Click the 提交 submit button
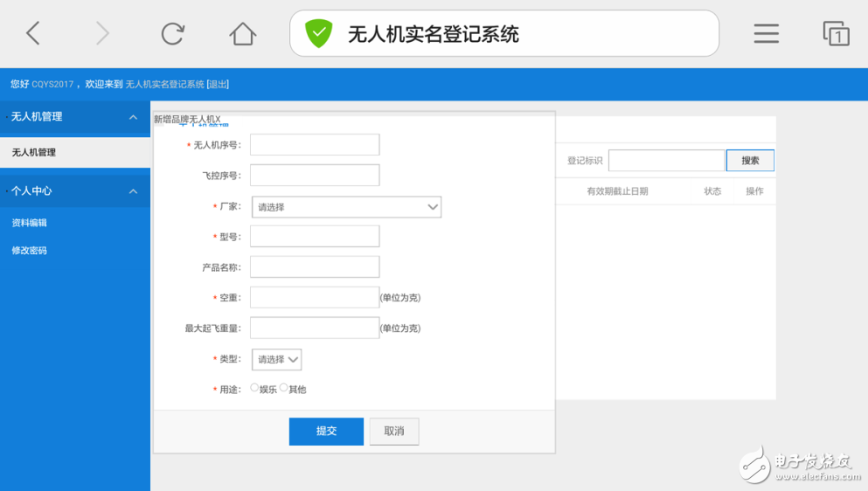Viewport: 868px width, 491px height. 326,431
